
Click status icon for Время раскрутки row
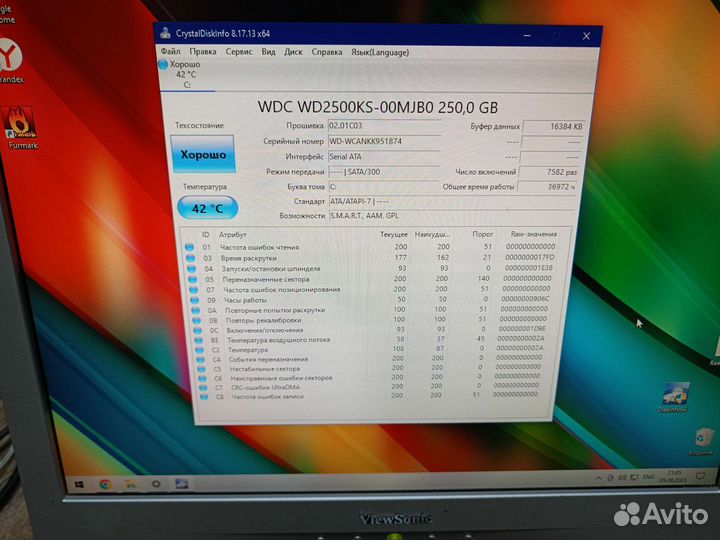click(x=190, y=258)
